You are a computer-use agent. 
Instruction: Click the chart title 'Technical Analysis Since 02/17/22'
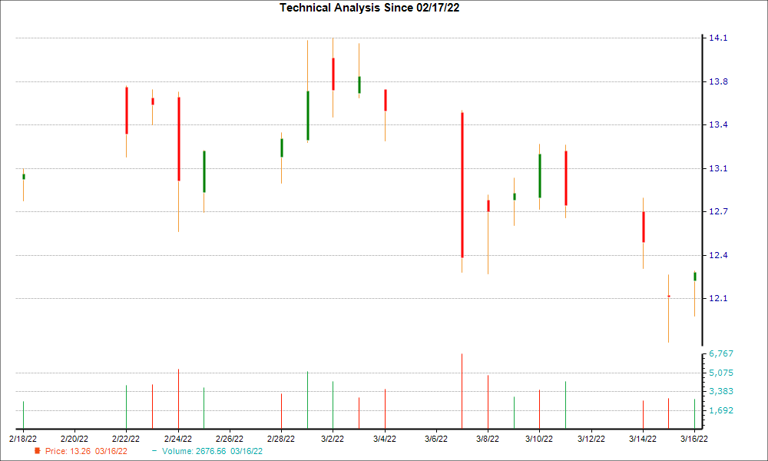369,8
